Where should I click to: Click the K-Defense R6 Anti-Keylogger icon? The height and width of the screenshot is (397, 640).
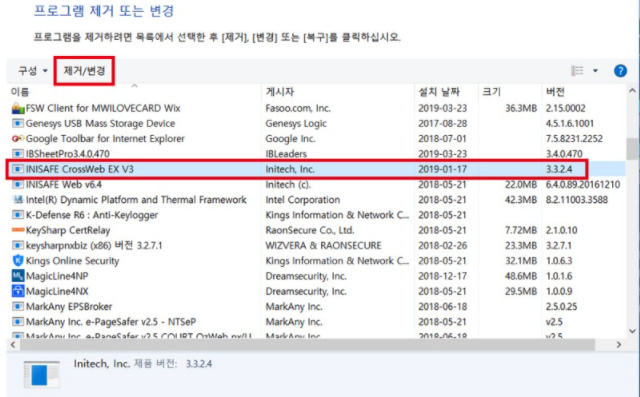(x=18, y=215)
